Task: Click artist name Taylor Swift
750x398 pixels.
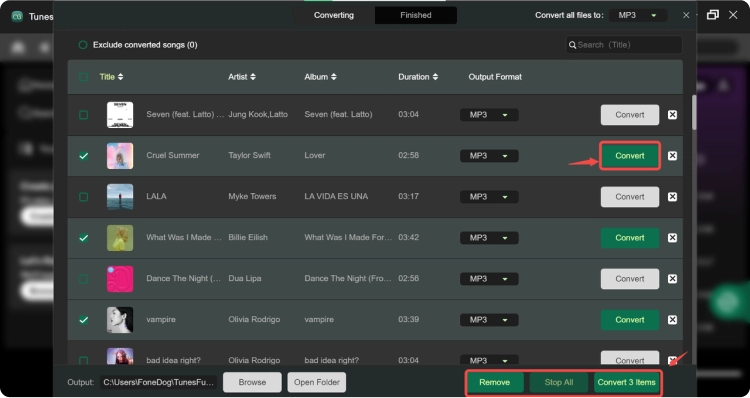Action: (x=249, y=155)
